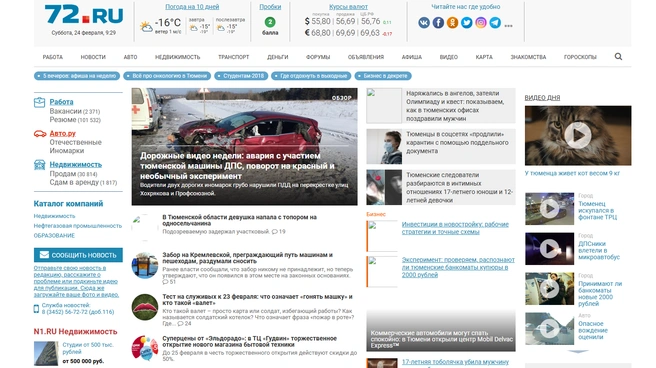Select the 'Студентам-2018' tag
The height and width of the screenshot is (368, 656).
tap(241, 76)
